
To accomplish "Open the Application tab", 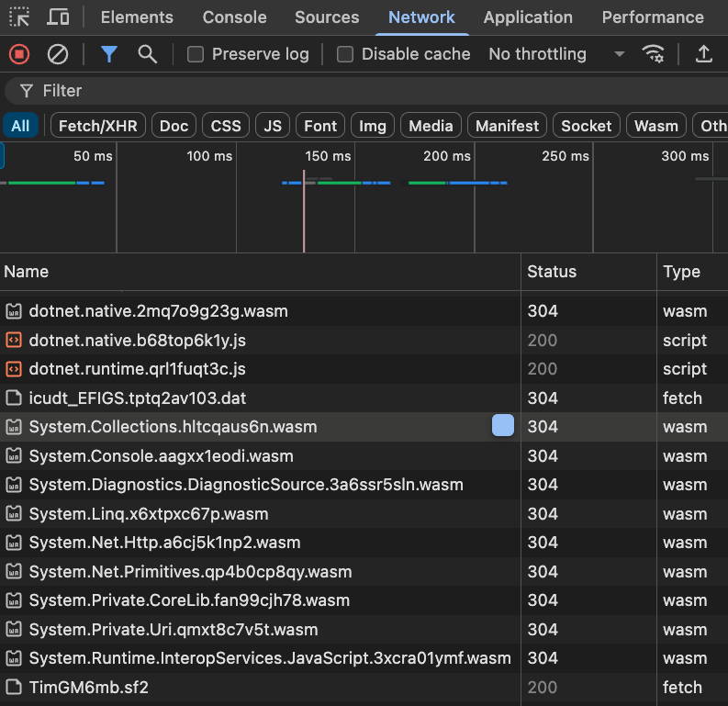I will pyautogui.click(x=528, y=17).
